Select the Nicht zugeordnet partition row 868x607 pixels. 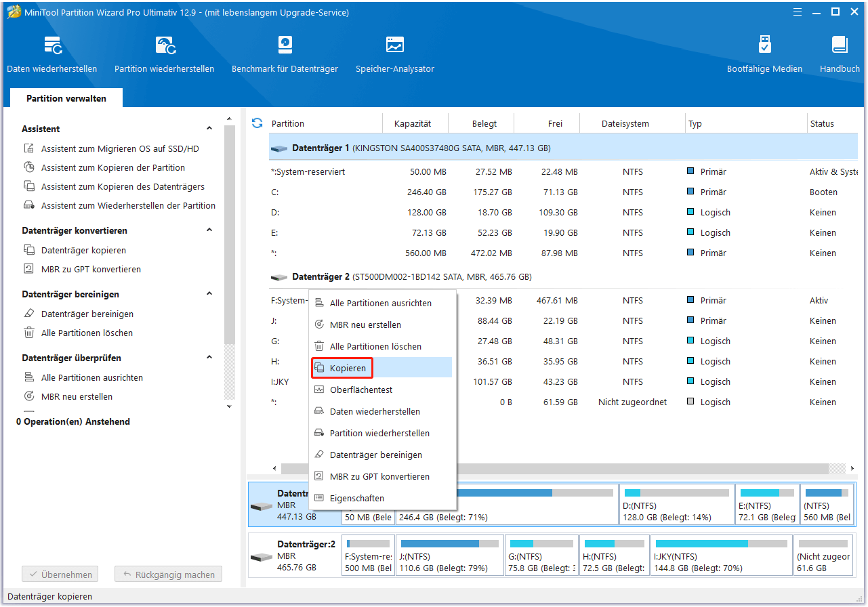click(x=564, y=402)
